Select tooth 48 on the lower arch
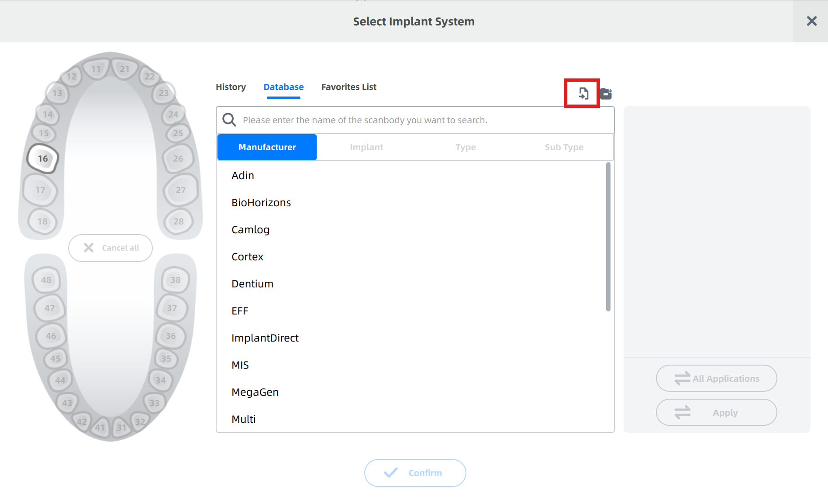Image resolution: width=828 pixels, height=504 pixels. [46, 280]
